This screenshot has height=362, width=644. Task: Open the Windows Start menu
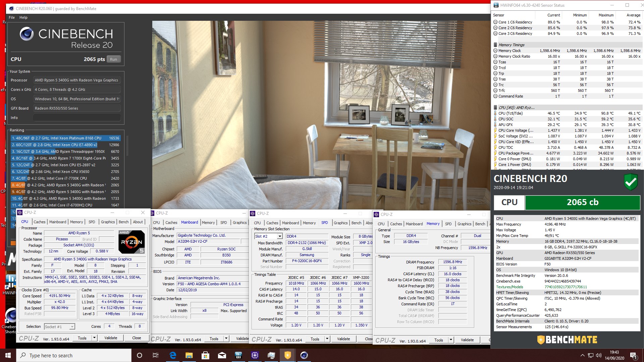pyautogui.click(x=8, y=355)
